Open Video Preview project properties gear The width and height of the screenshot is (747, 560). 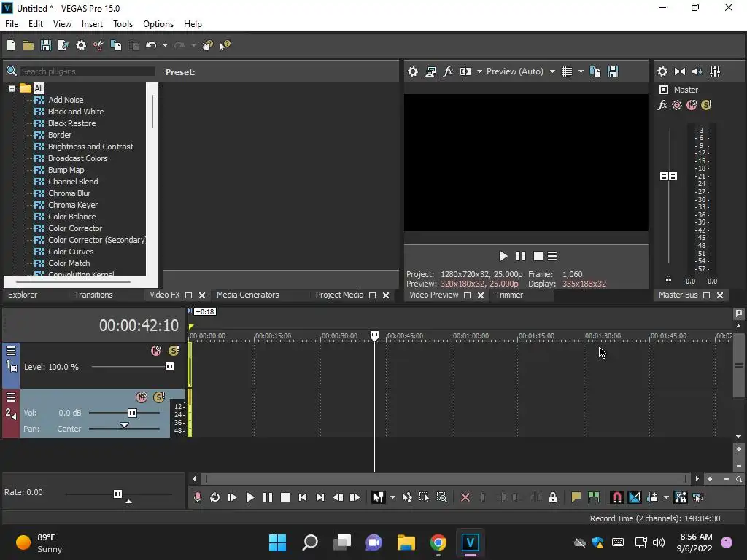click(413, 71)
